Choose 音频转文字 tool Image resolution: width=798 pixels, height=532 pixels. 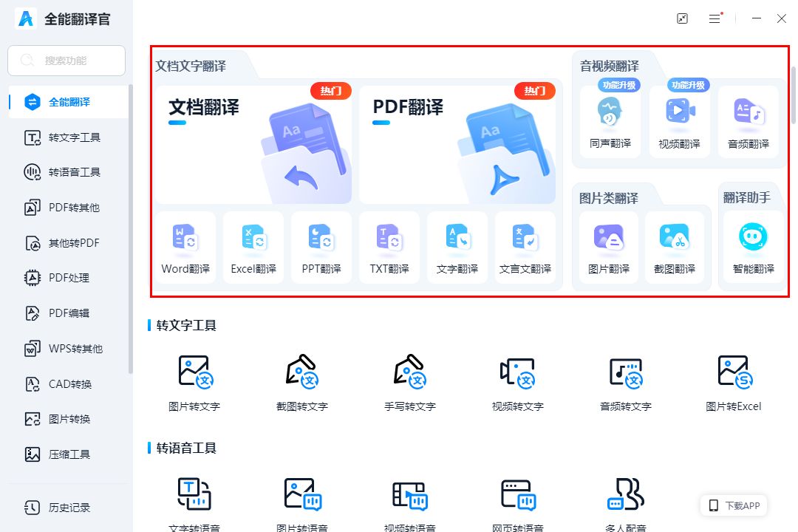626,383
